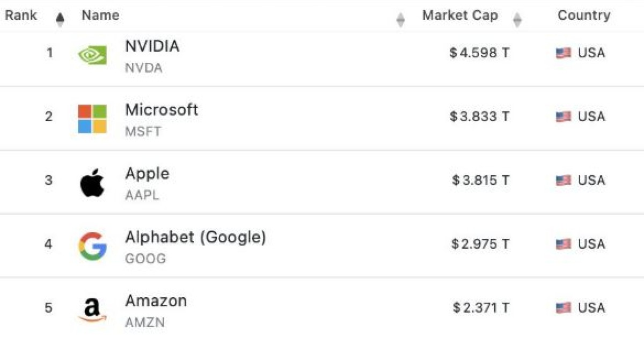Click the Country column header
The image size is (644, 338).
(584, 16)
